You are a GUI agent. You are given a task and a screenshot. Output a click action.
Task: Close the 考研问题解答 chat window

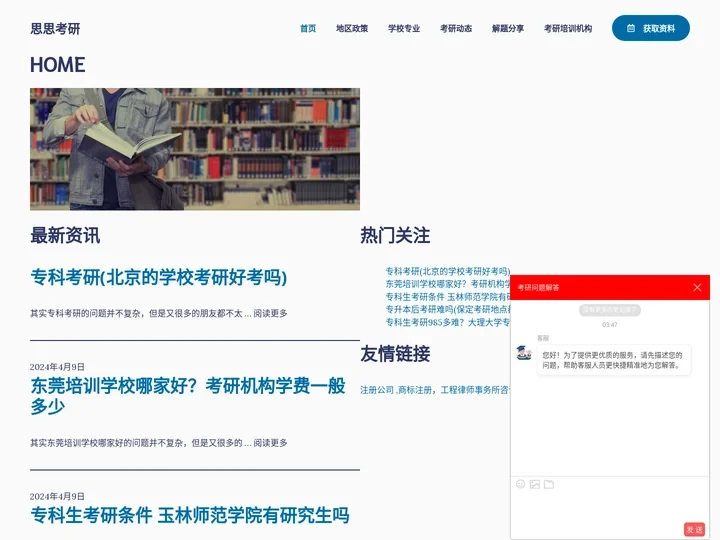(697, 287)
